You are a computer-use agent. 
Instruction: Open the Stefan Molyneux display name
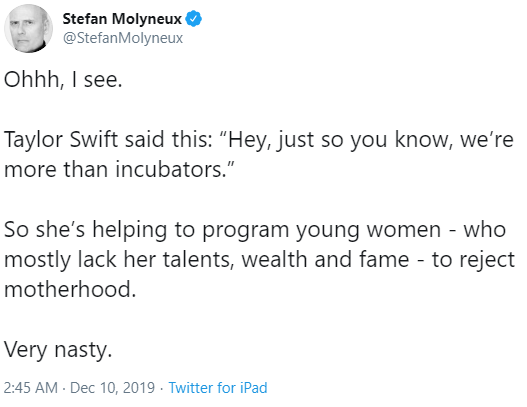(122, 19)
